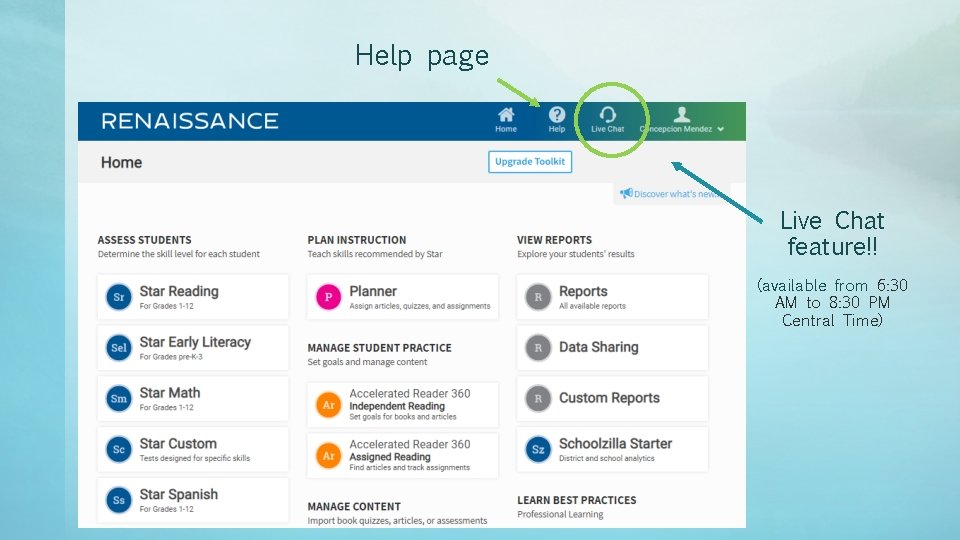This screenshot has height=540, width=960.
Task: Open the Help question mark icon
Action: 557,114
